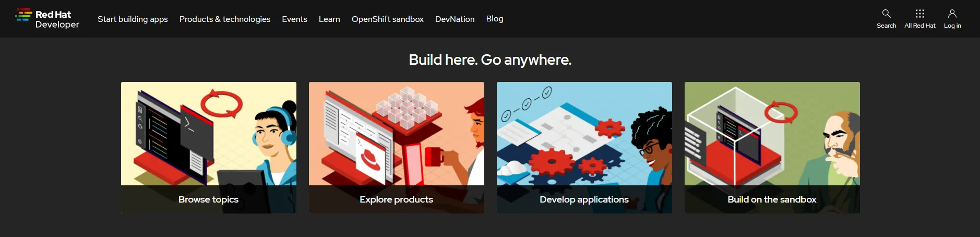Open the All Red Hat grid icon
This screenshot has height=237, width=980.
919,14
